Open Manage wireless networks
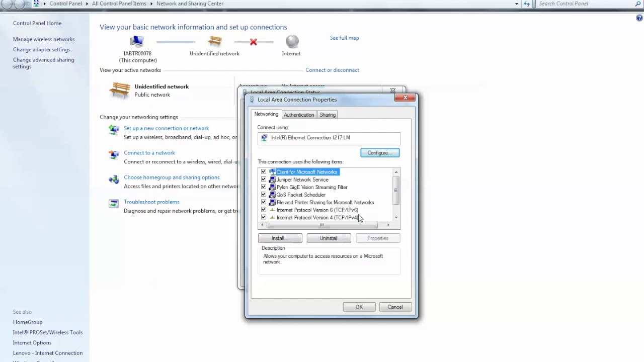644x362 pixels. tap(44, 39)
